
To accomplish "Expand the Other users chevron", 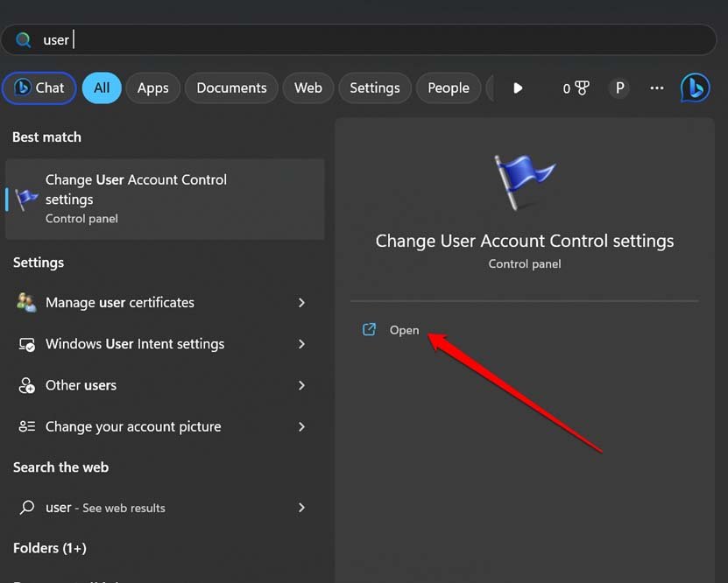I will coord(301,385).
